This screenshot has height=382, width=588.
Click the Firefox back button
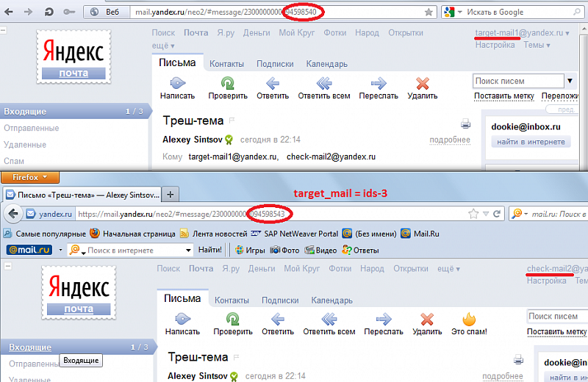(13, 214)
